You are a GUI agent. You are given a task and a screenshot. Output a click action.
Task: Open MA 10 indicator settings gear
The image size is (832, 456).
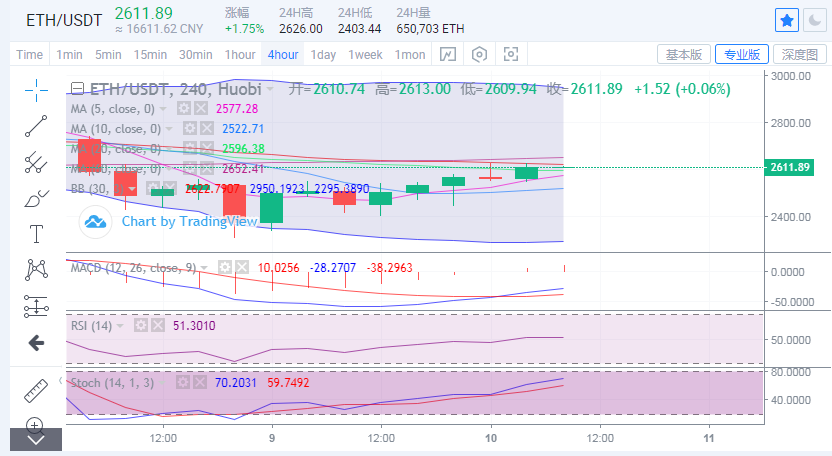coord(189,128)
